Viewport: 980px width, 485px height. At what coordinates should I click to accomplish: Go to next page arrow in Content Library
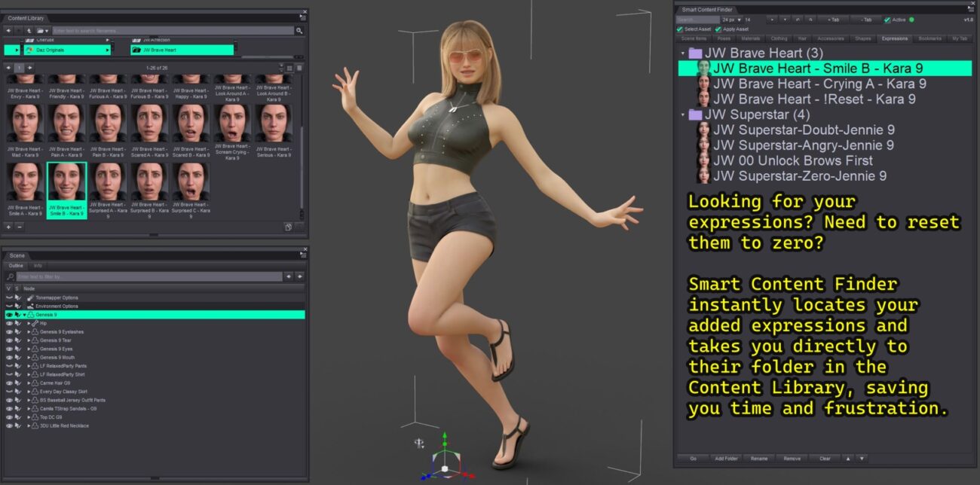pyautogui.click(x=29, y=68)
